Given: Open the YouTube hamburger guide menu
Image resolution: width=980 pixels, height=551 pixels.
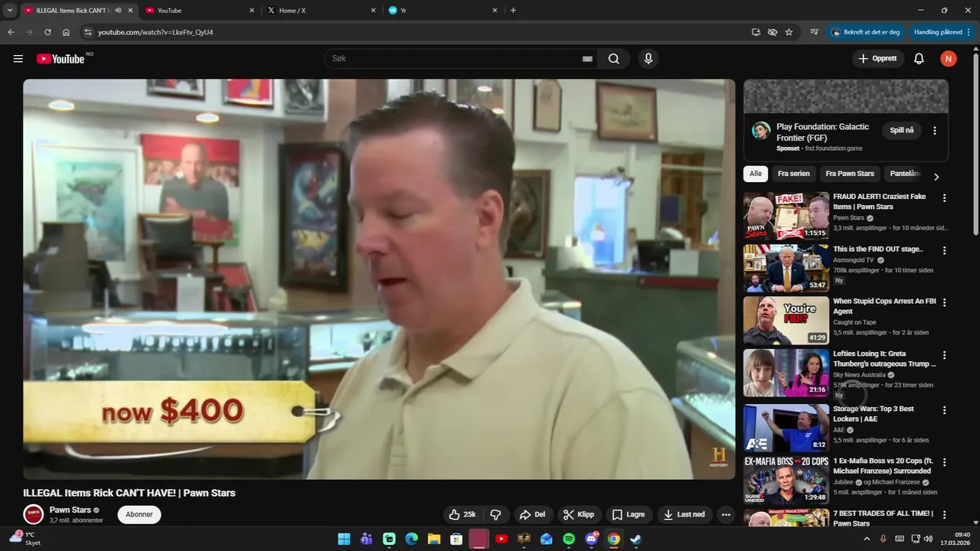Looking at the screenshot, I should click(18, 59).
